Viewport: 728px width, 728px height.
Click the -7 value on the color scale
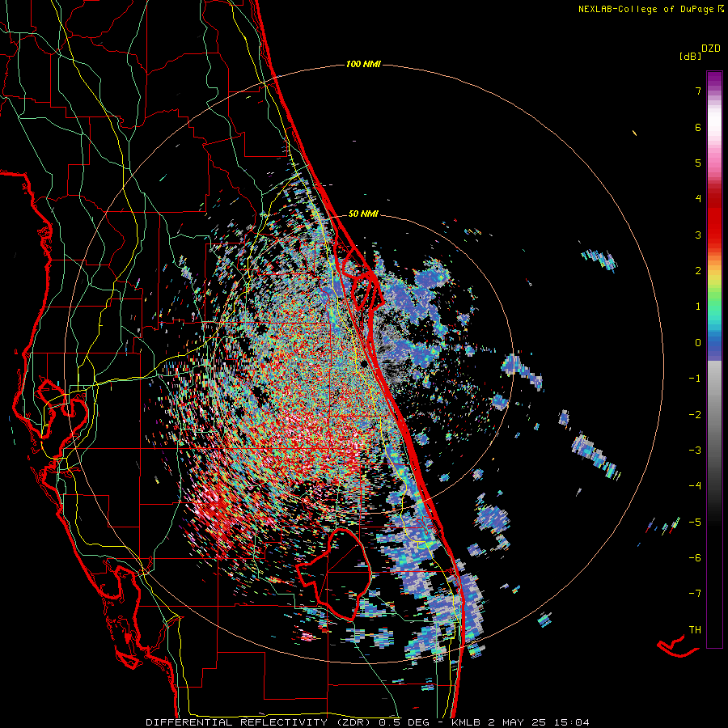[695, 594]
